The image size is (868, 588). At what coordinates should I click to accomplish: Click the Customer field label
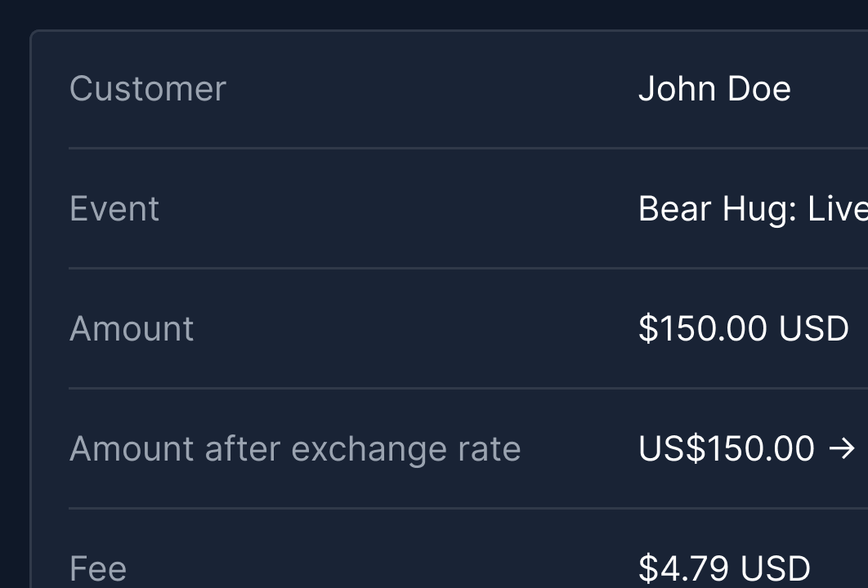[x=148, y=88]
